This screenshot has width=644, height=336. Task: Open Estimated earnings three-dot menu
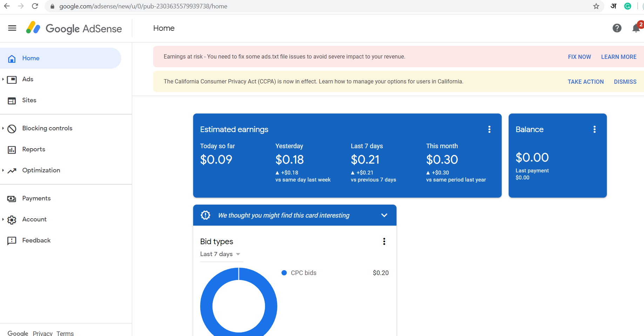(x=489, y=129)
